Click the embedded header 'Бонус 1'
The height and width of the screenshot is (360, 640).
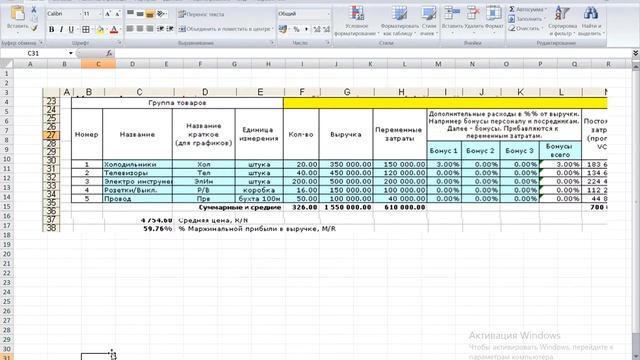click(x=444, y=151)
